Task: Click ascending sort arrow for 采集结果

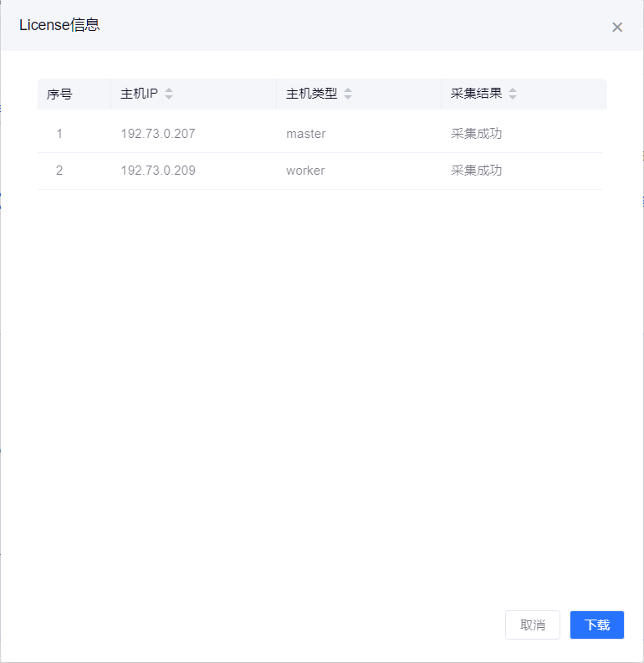Action: pos(513,90)
